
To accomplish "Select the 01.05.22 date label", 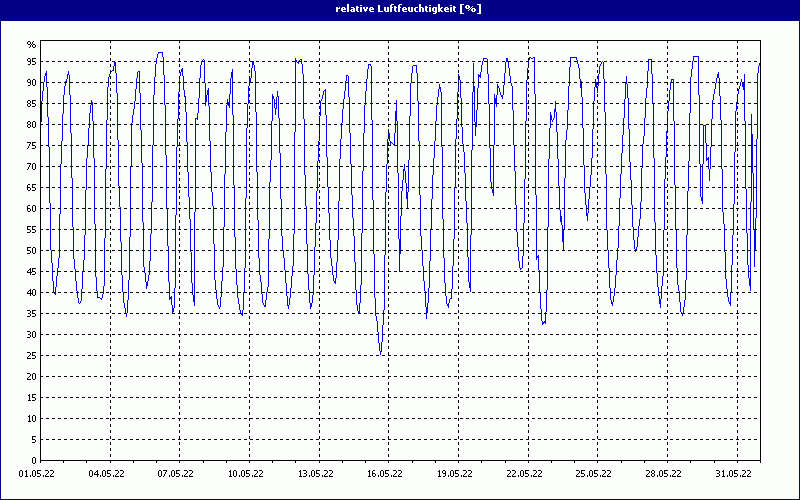I will point(37,474).
